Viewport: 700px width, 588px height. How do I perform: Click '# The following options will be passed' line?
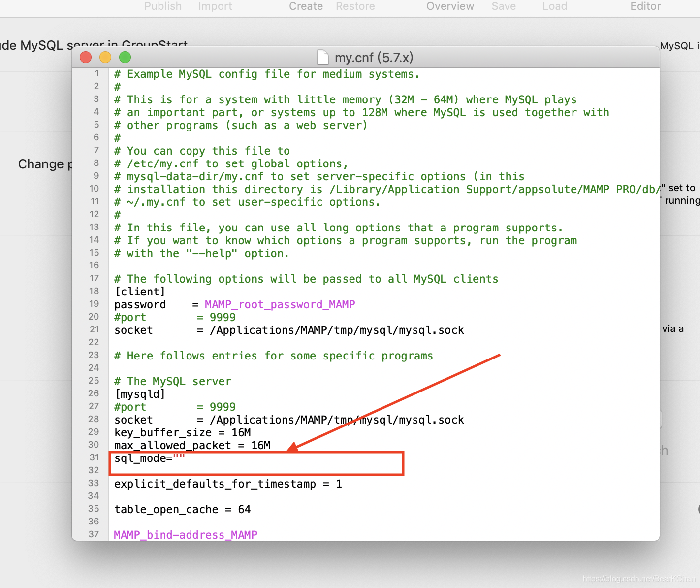pos(306,279)
